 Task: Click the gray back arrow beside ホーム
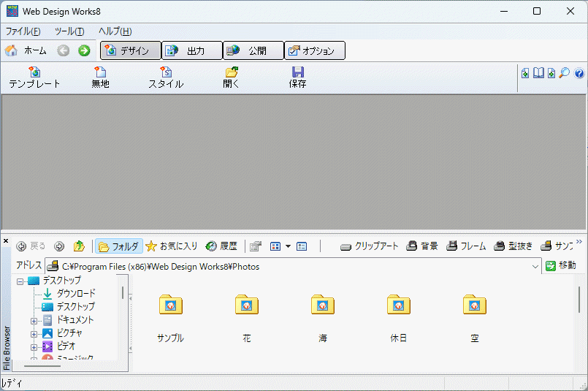coord(64,50)
